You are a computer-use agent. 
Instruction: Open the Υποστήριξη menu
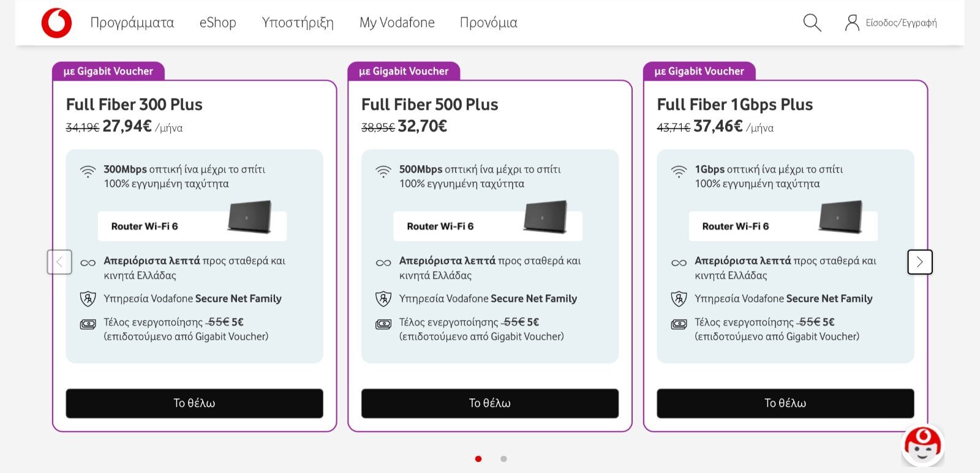298,23
